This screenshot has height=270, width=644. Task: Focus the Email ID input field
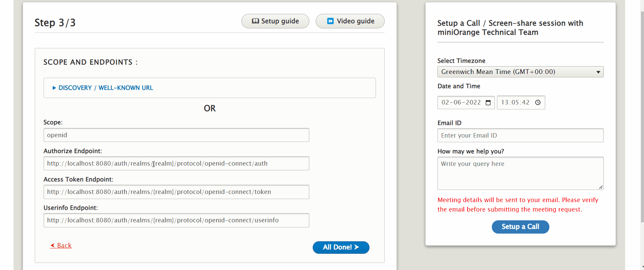pyautogui.click(x=520, y=136)
